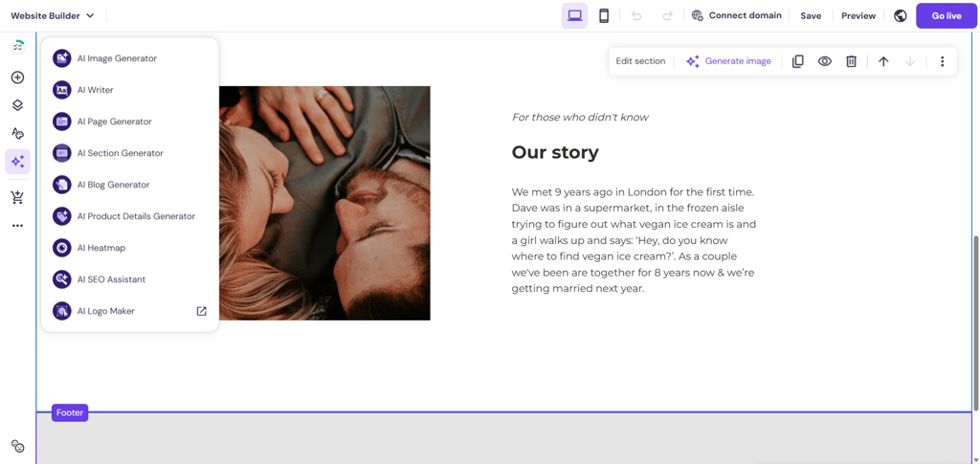Open the Preview
Image resolution: width=980 pixels, height=464 pixels.
[858, 15]
